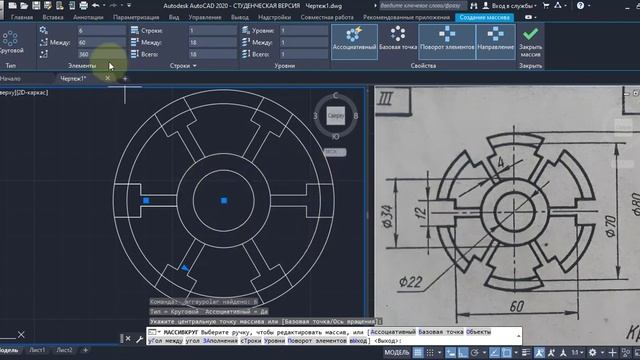Screen dimensions: 640x360
Task: Toggle Поворот элементов option
Action: click(x=447, y=42)
